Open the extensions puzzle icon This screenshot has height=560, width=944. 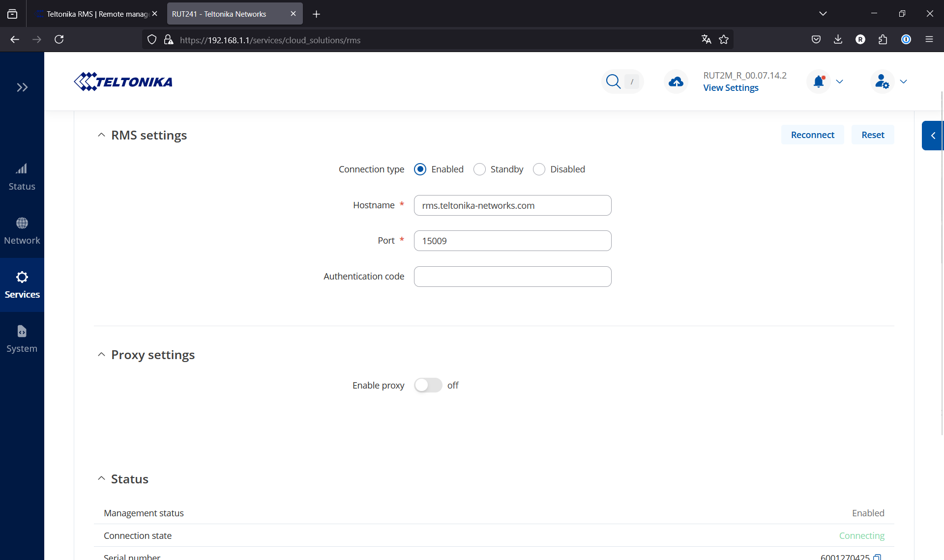(x=883, y=39)
